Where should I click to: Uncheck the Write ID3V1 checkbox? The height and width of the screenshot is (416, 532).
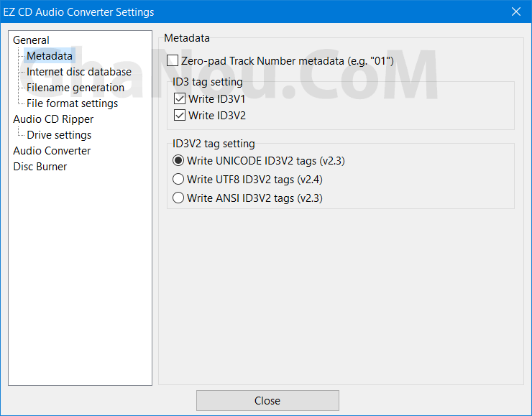[x=180, y=98]
